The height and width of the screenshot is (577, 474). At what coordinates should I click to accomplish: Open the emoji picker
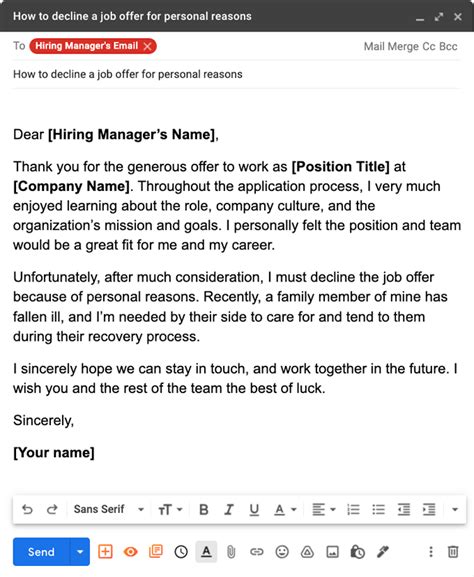(x=282, y=552)
